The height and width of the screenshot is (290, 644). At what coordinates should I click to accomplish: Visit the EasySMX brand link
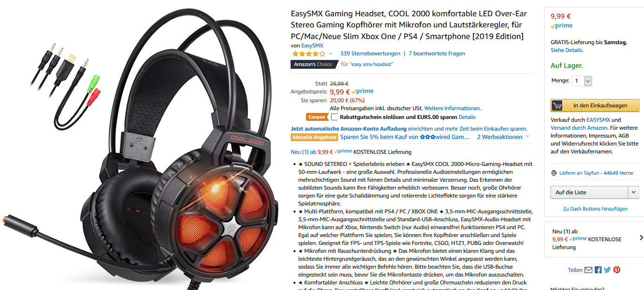(312, 46)
